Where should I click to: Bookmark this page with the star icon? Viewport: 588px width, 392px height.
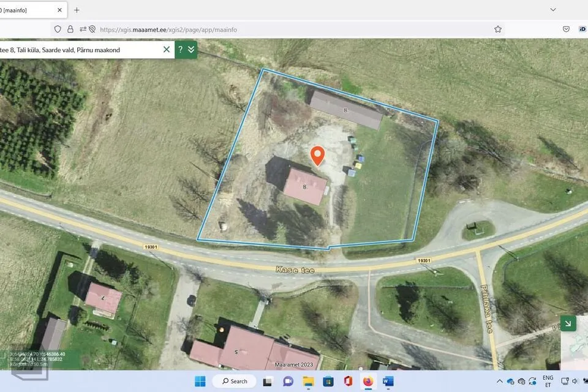coord(498,29)
